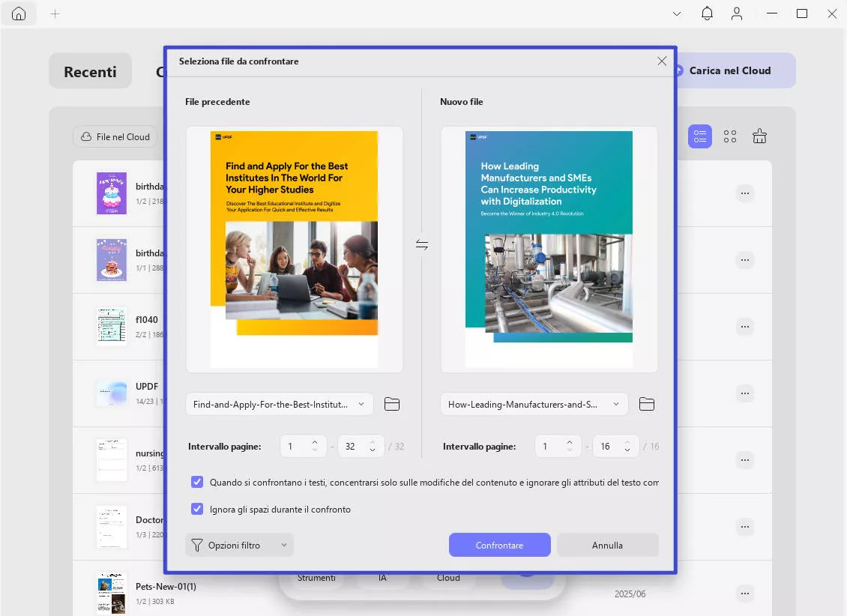Open more options for the UPDF row
This screenshot has width=847, height=616.
745,393
